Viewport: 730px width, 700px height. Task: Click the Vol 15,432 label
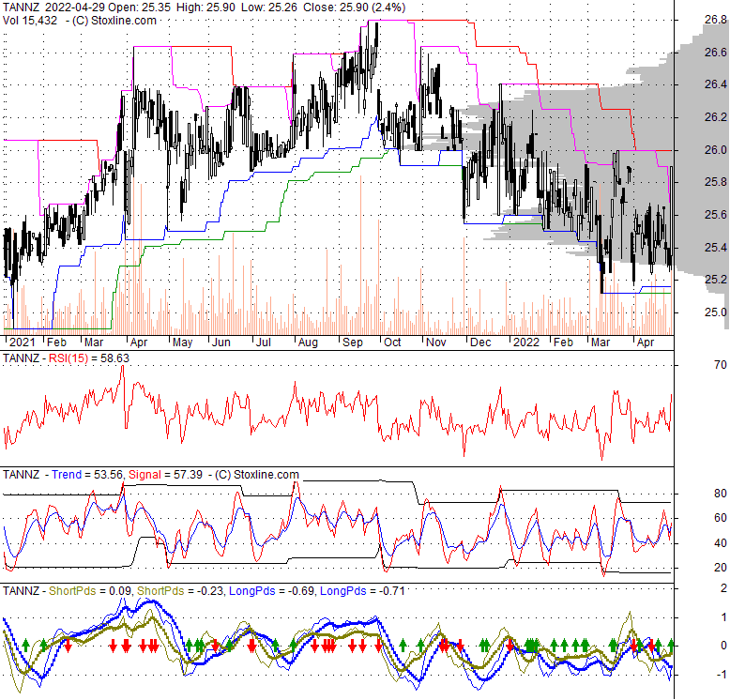(30, 21)
